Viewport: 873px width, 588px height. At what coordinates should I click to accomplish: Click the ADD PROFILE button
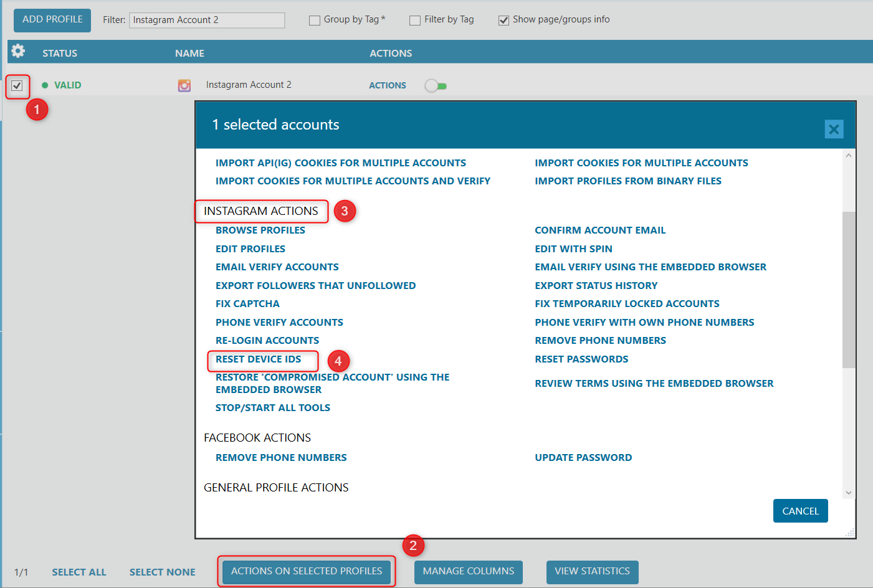point(52,20)
